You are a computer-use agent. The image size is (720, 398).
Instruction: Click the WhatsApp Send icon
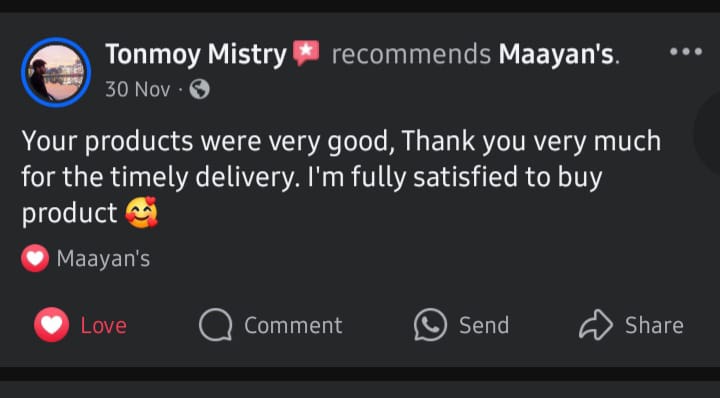pos(430,325)
